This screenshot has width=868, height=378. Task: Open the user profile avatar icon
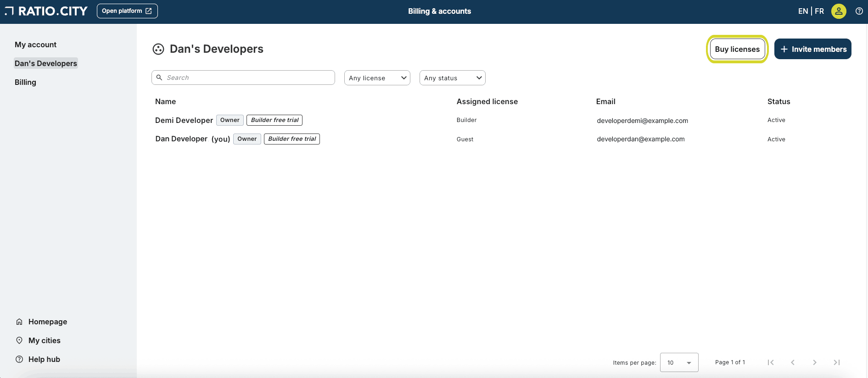coord(839,11)
